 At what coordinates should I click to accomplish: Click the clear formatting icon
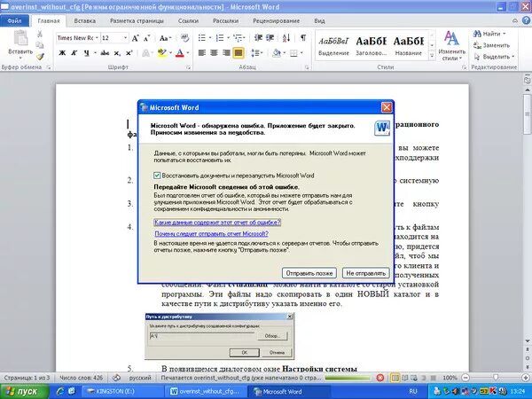point(184,38)
